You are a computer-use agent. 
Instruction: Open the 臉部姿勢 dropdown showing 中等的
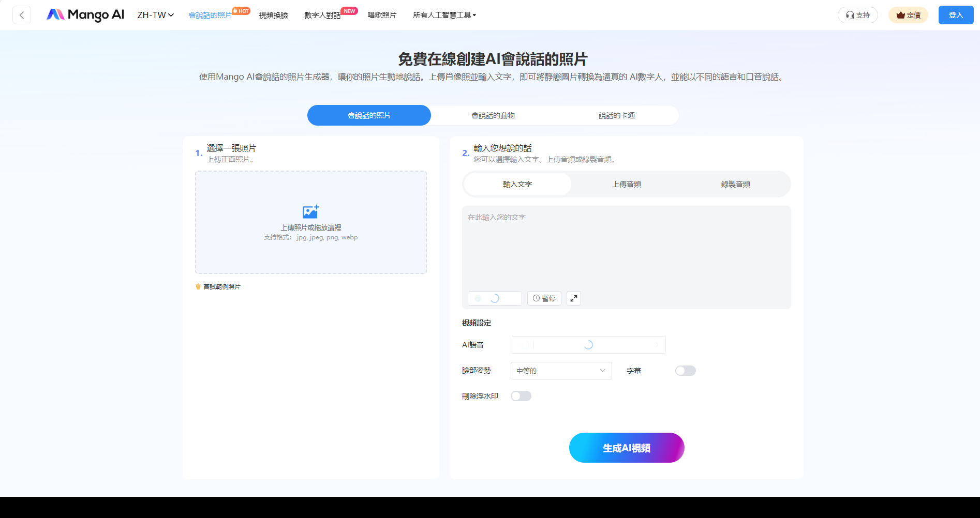tap(561, 371)
